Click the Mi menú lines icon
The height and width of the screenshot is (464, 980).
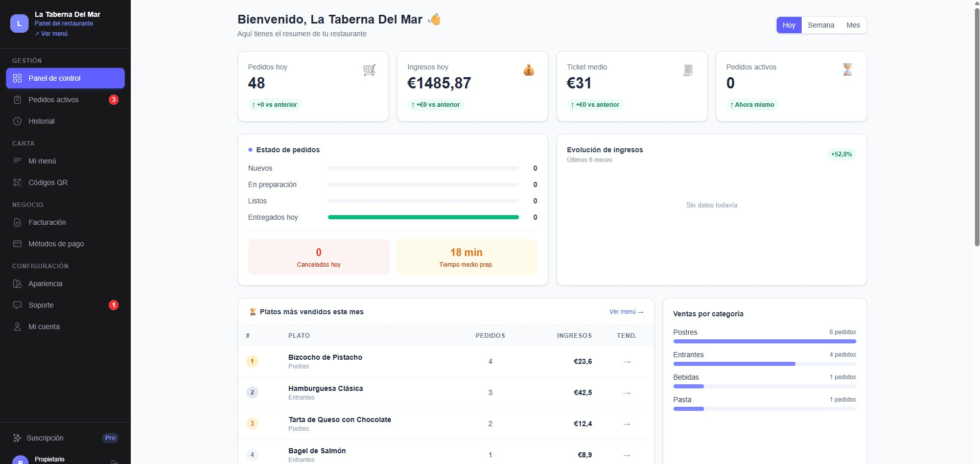[x=17, y=161]
